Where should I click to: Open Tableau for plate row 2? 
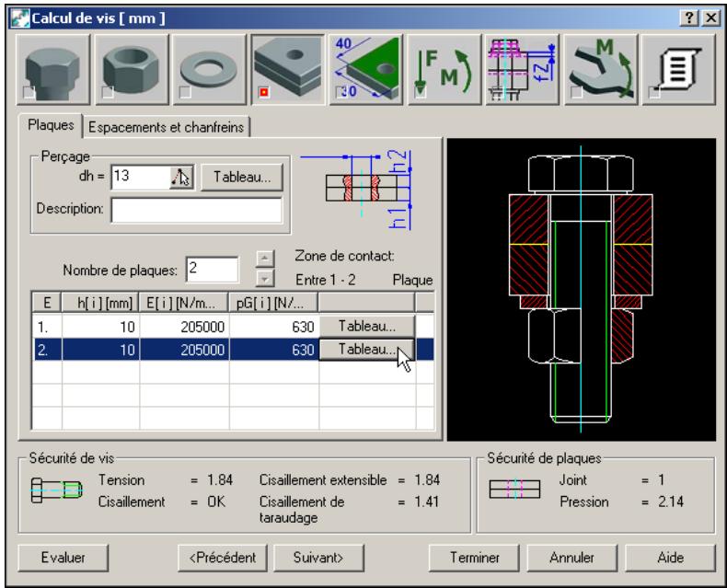click(367, 349)
